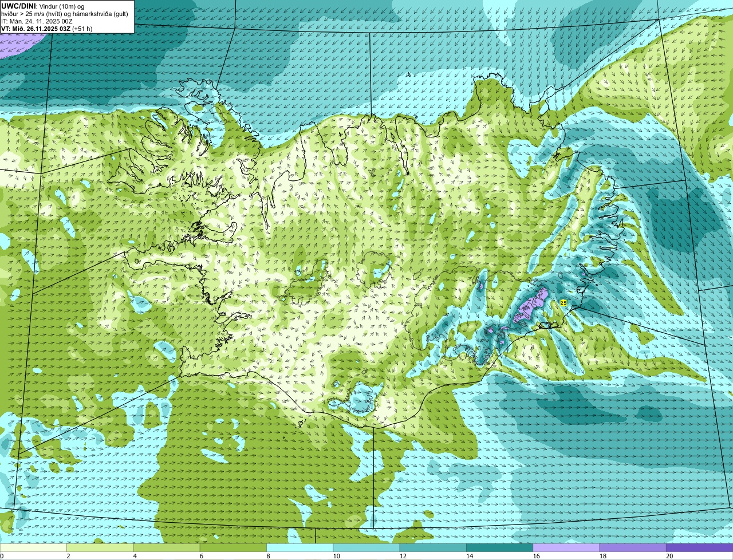Click the 8–10 pale cyan scale swatch
733x560 pixels.
click(x=299, y=547)
